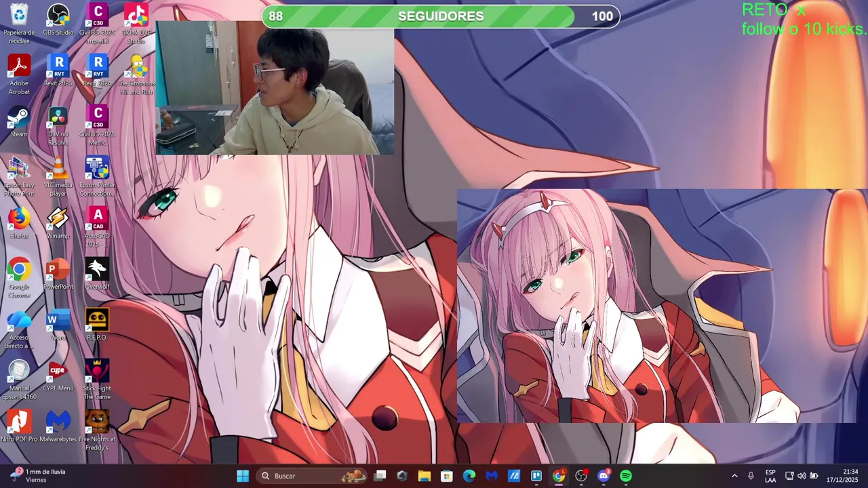The width and height of the screenshot is (868, 488).
Task: Switch to Chrome in the taskbar
Action: tap(558, 476)
